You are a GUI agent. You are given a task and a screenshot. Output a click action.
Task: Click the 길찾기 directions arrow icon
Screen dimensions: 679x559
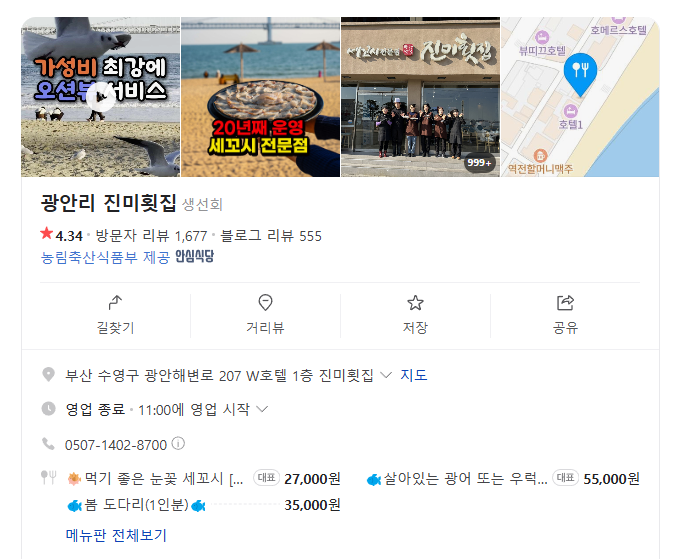coord(115,303)
